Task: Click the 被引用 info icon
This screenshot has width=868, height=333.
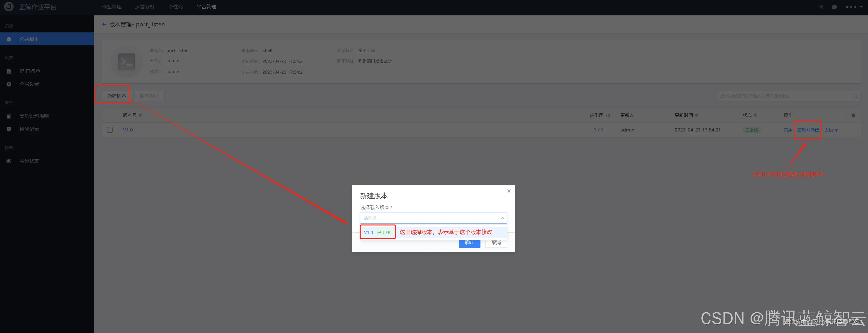Action: click(x=608, y=115)
